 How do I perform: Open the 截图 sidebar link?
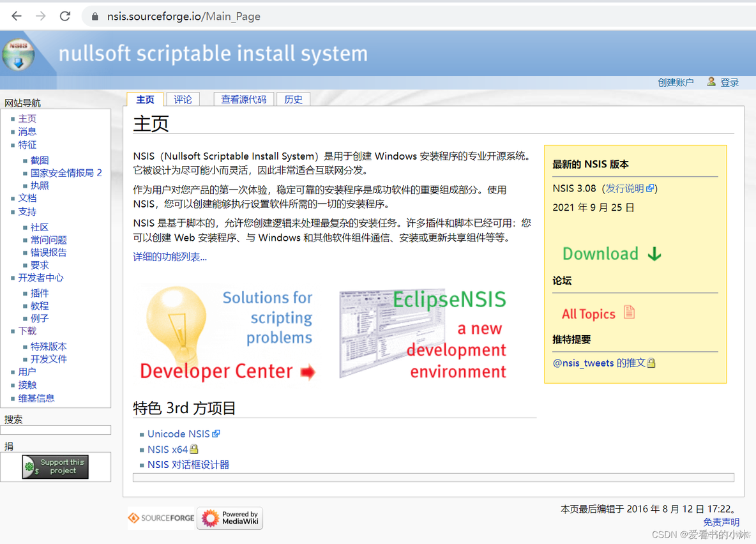40,160
